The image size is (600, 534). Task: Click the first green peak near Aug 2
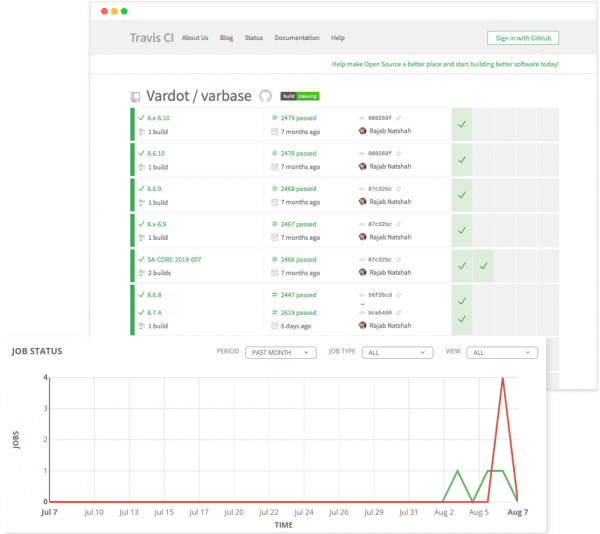[458, 471]
